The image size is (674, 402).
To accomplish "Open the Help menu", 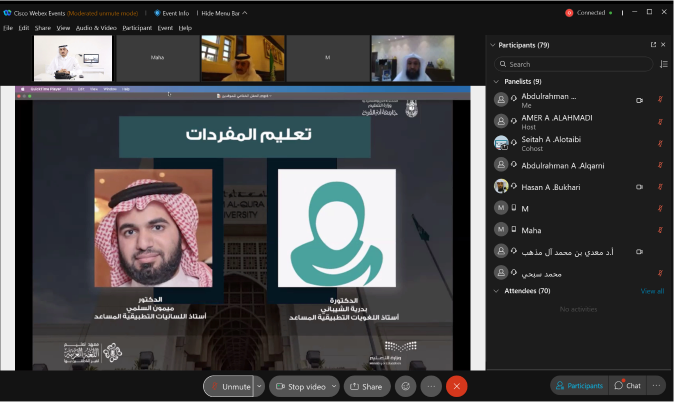I will [185, 28].
